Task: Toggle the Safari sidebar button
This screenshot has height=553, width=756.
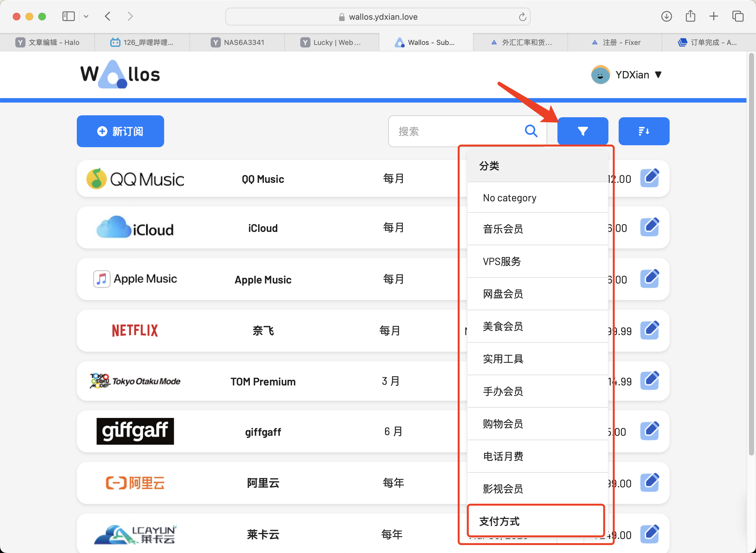Action: click(x=69, y=16)
